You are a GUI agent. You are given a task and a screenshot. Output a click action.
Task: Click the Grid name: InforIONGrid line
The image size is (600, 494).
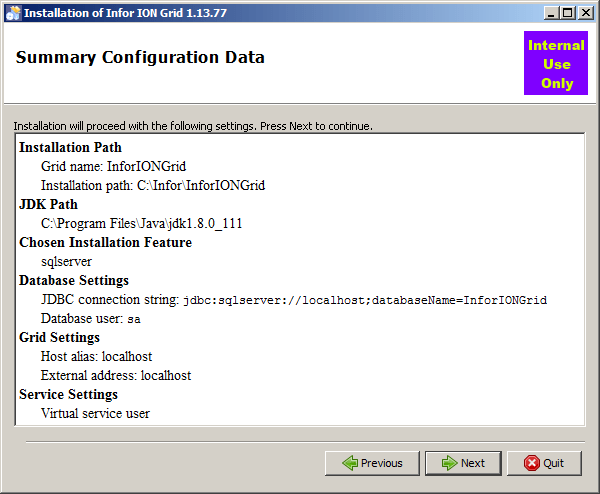tap(113, 167)
